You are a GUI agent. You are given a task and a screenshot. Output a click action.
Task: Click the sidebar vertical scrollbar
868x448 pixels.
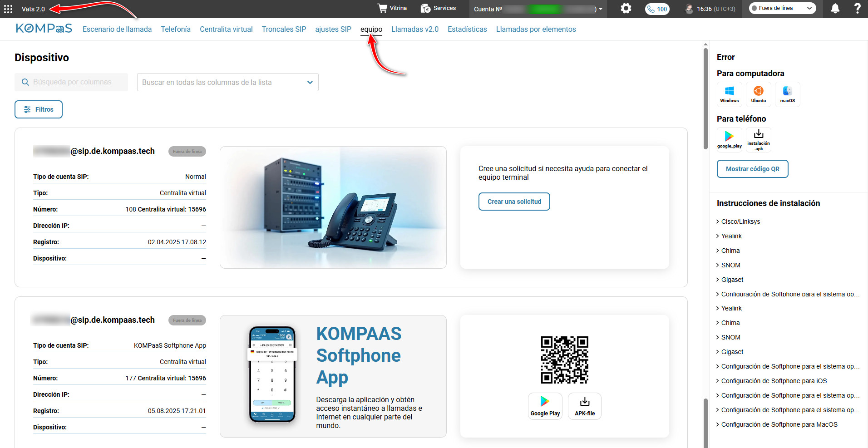pos(705,422)
